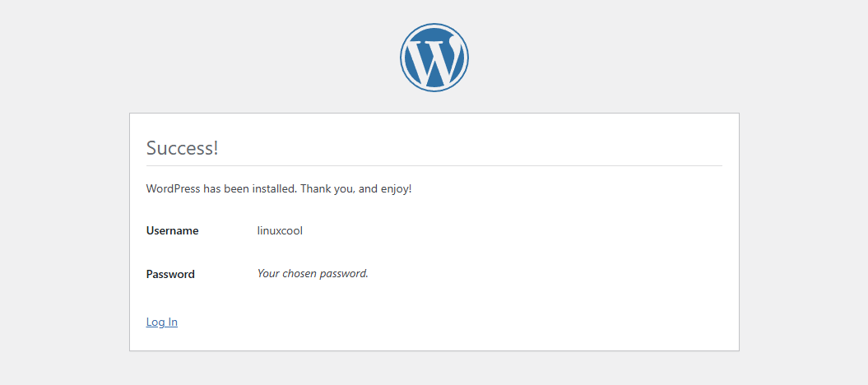
Task: Click the word "chosen" in password note
Action: (x=302, y=273)
